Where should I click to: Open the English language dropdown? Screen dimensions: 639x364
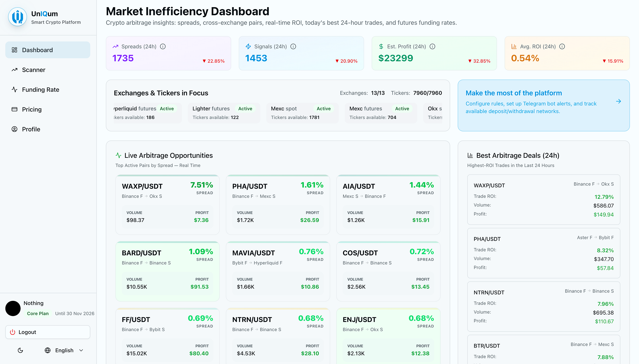64,350
